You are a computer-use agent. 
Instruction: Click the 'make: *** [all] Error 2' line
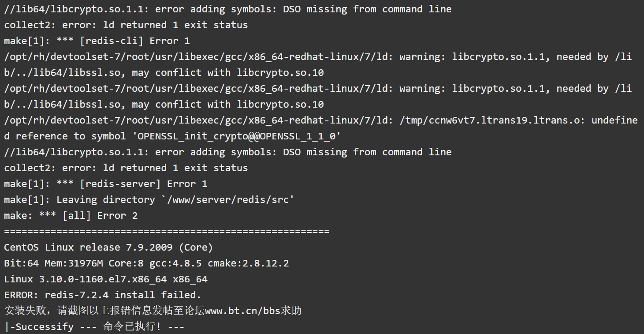coord(71,215)
